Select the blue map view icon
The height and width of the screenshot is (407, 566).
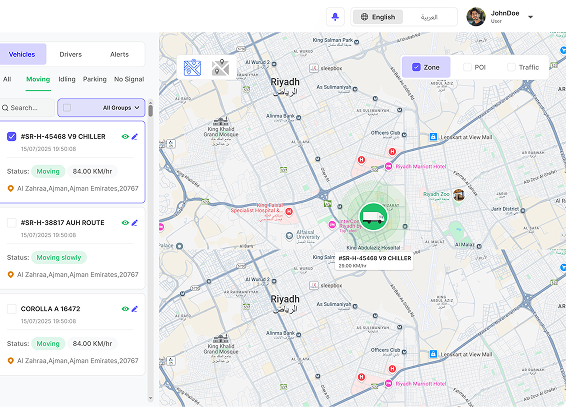click(x=192, y=67)
